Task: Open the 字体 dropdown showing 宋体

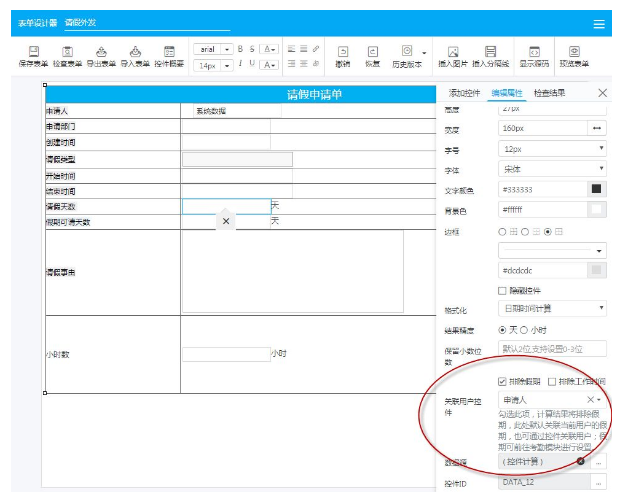Action: (x=552, y=169)
